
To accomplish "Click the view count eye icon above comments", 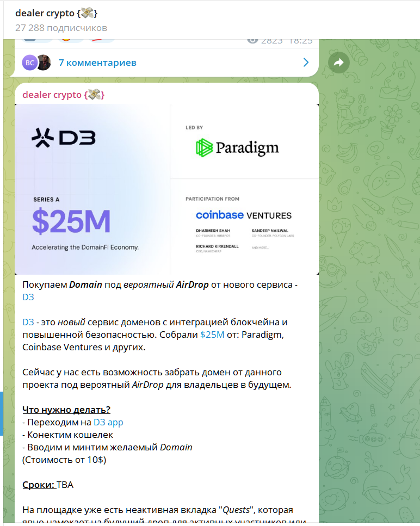I will [x=252, y=40].
